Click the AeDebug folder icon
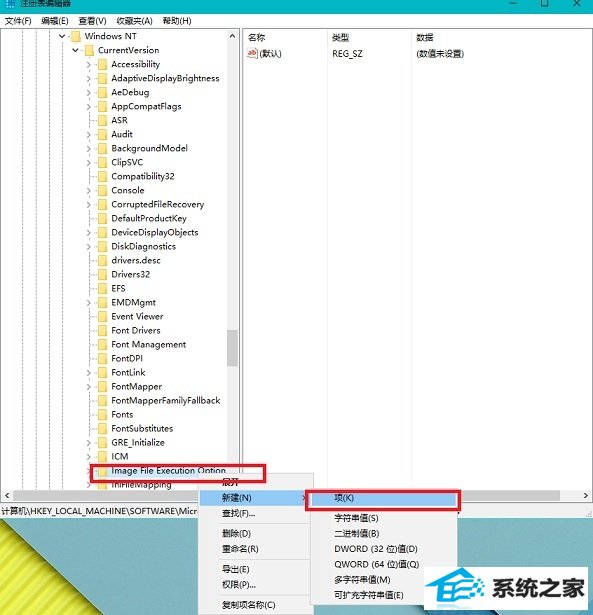593x615 pixels. (x=102, y=93)
